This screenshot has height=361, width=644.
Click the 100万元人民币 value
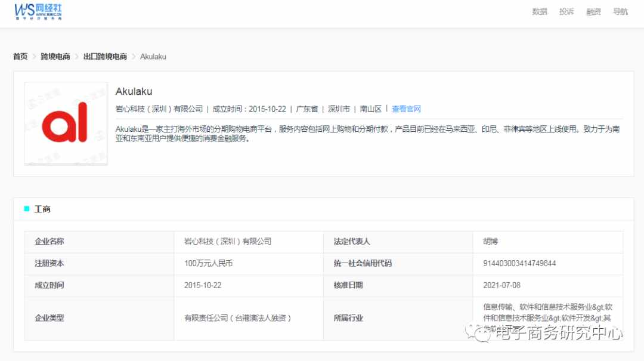pos(208,263)
